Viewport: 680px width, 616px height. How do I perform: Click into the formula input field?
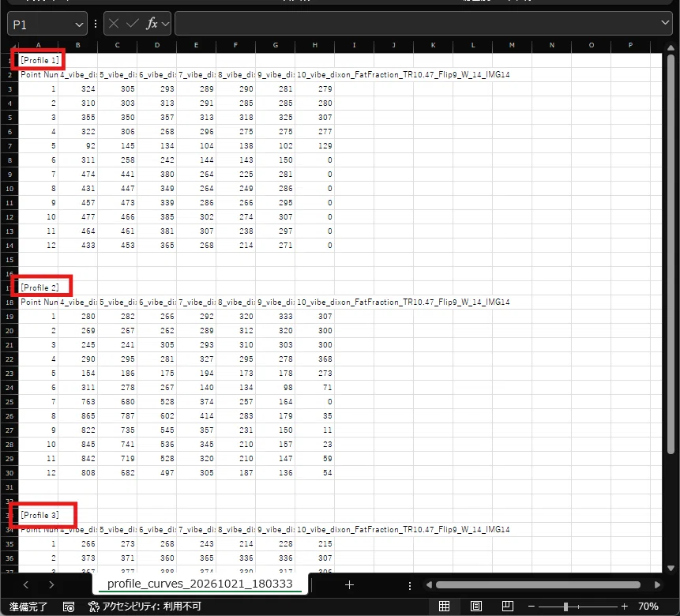point(417,24)
